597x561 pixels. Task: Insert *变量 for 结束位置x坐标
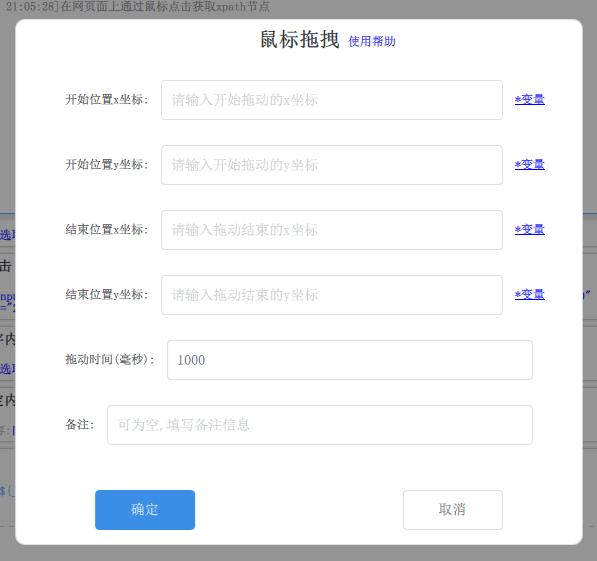pos(530,230)
